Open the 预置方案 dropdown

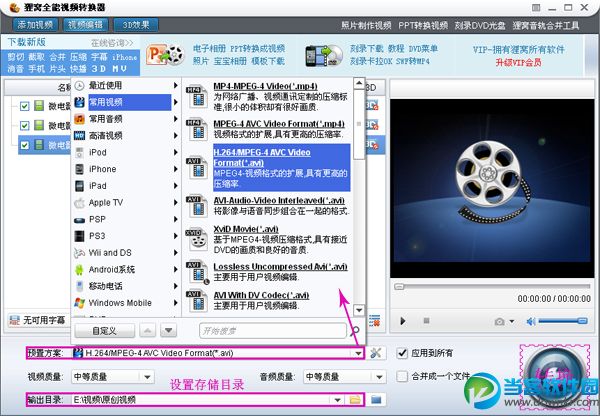(359, 353)
